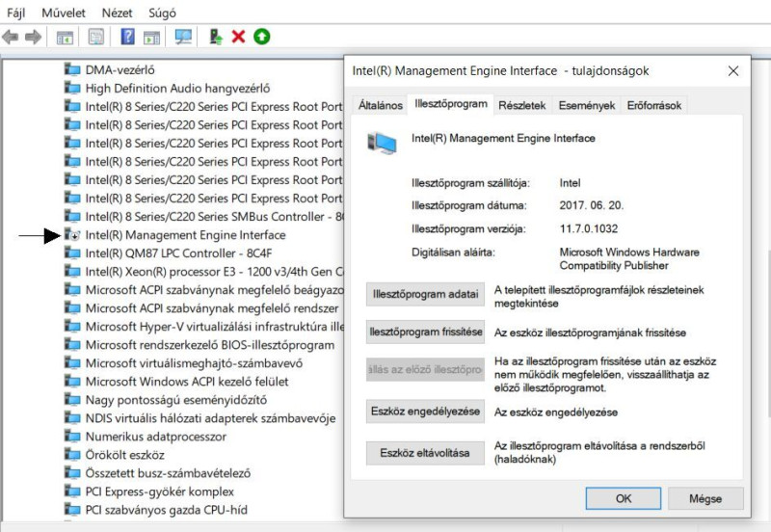This screenshot has width=771, height=532.
Task: Confirm the dialog with OK
Action: point(623,498)
